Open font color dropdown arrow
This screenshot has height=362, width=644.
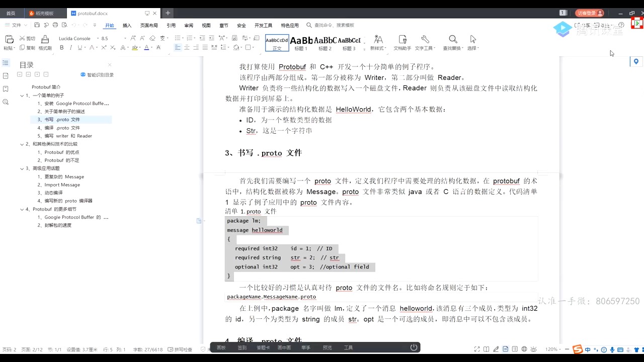tap(152, 48)
